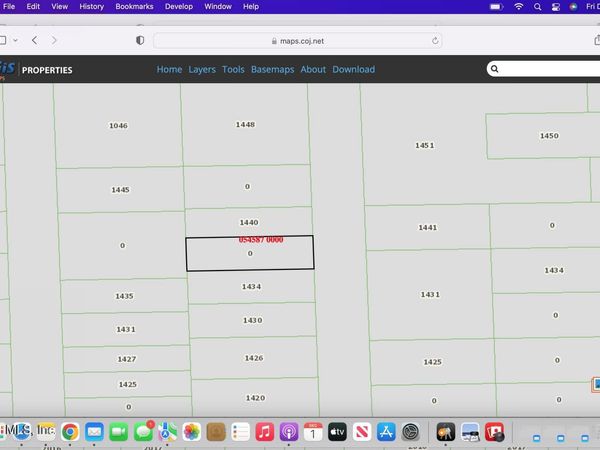Image resolution: width=600 pixels, height=450 pixels.
Task: Open Google Chrome from the Dock
Action: [70, 432]
